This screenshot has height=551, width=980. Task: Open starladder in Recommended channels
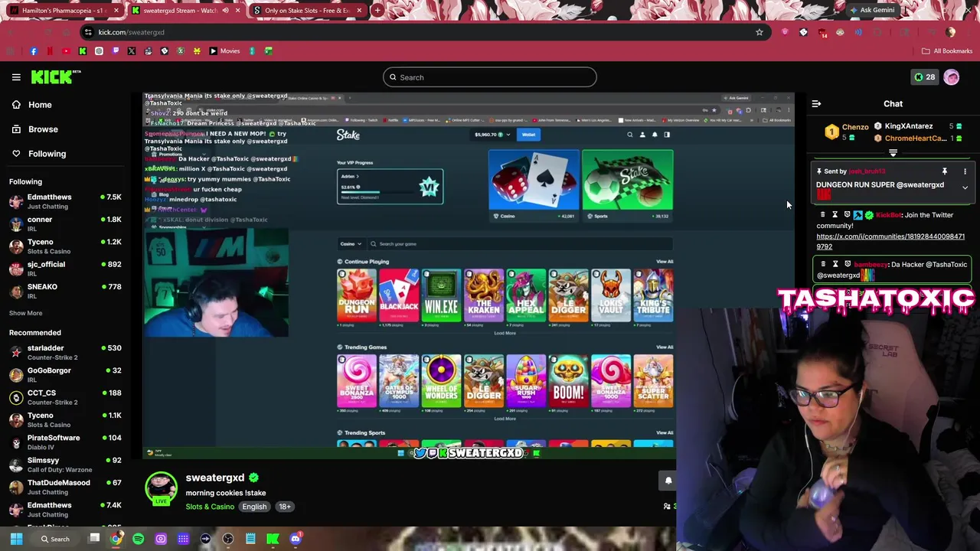click(66, 353)
